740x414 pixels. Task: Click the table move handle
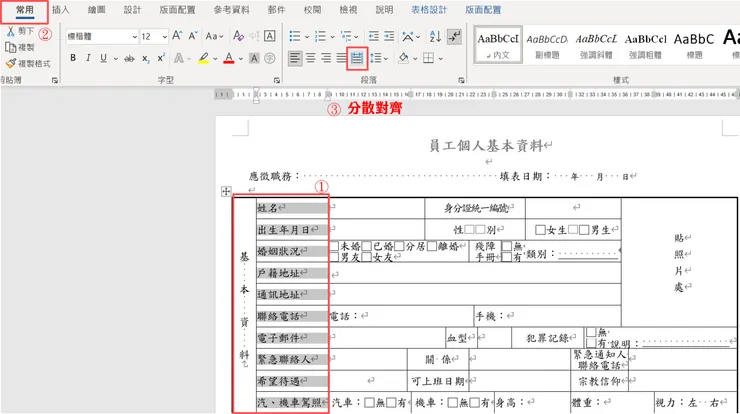click(x=226, y=191)
